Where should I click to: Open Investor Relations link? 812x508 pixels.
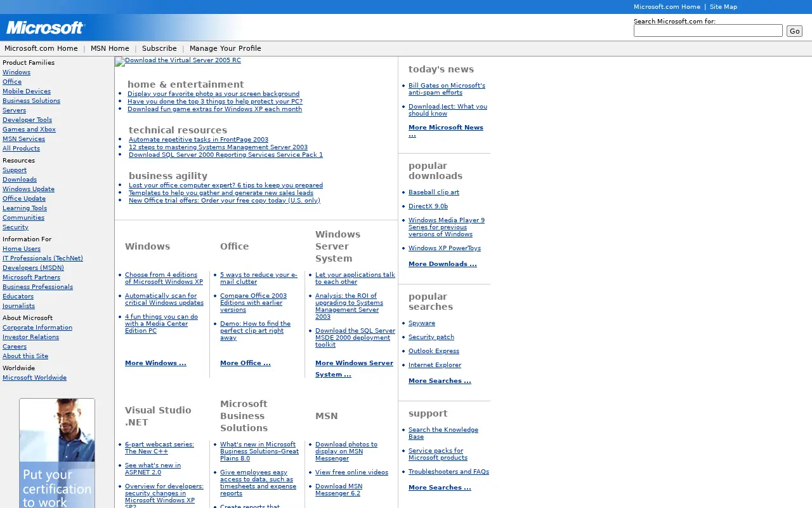tap(30, 337)
